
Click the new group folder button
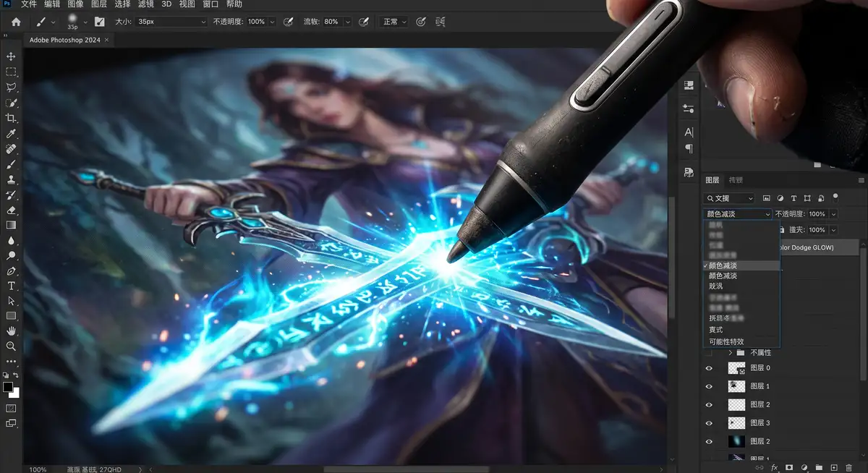pos(819,468)
